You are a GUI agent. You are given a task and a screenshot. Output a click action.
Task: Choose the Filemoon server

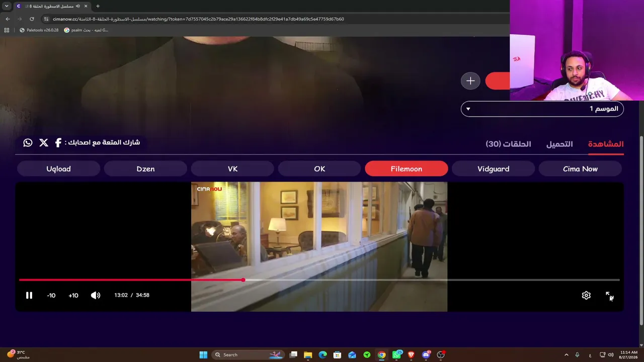(407, 169)
